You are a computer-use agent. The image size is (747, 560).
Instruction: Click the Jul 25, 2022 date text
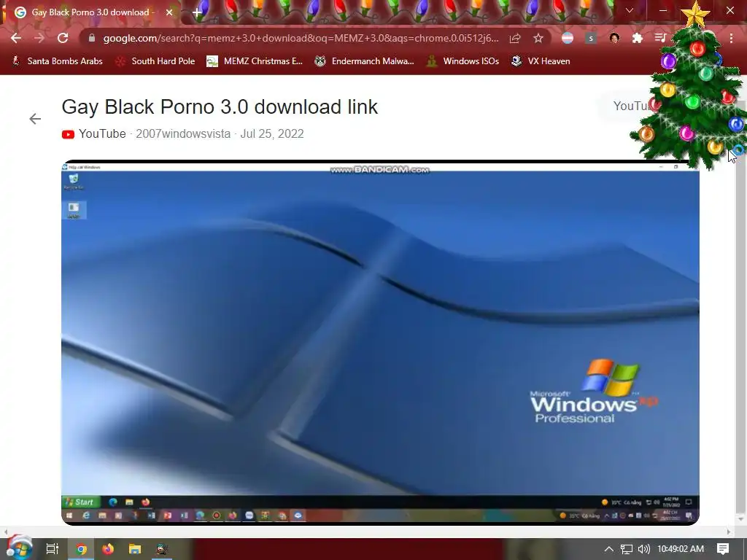(272, 134)
